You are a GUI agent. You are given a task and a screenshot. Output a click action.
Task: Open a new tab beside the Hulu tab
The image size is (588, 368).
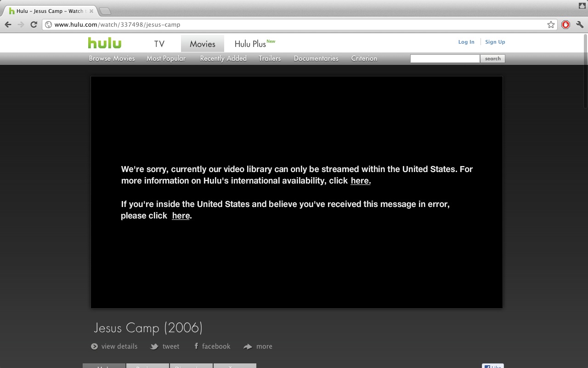point(105,11)
